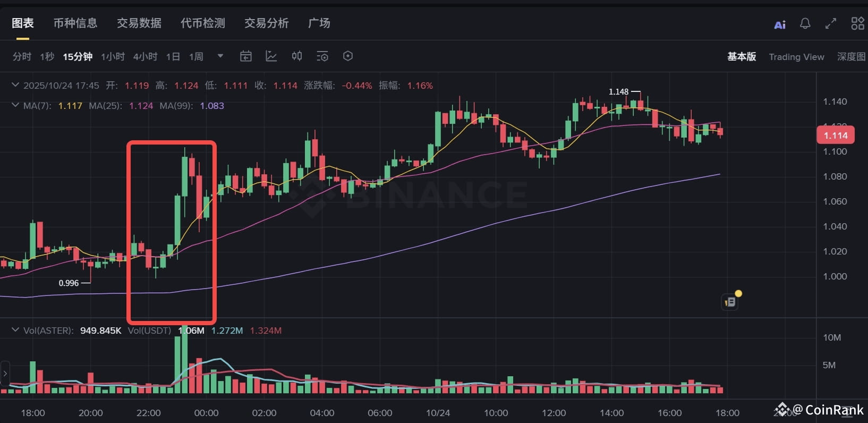The height and width of the screenshot is (423, 868).
Task: Open the more timeframes dropdown arrow
Action: [220, 56]
